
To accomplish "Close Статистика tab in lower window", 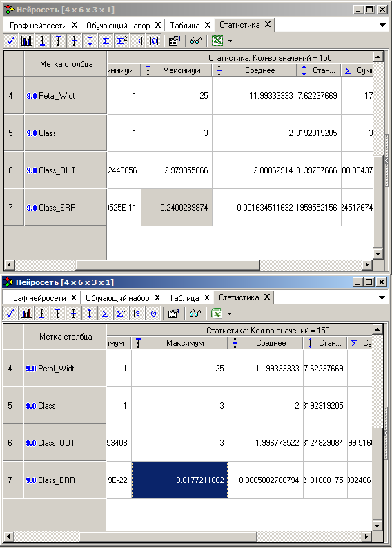I will tap(267, 297).
